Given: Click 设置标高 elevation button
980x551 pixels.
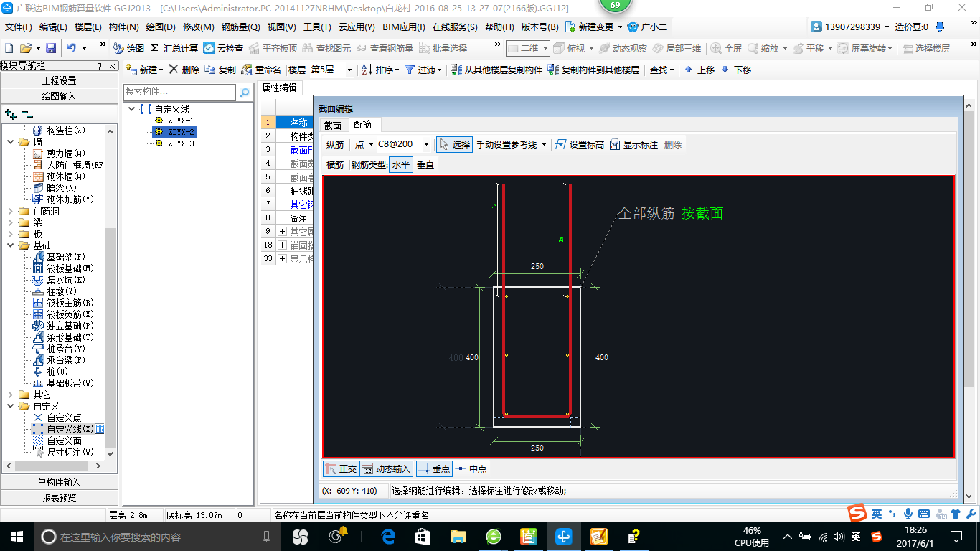Looking at the screenshot, I should pos(579,144).
